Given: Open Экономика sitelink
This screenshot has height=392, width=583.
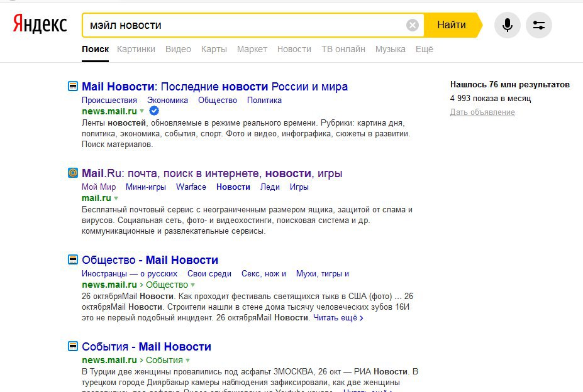Looking at the screenshot, I should (x=167, y=101).
